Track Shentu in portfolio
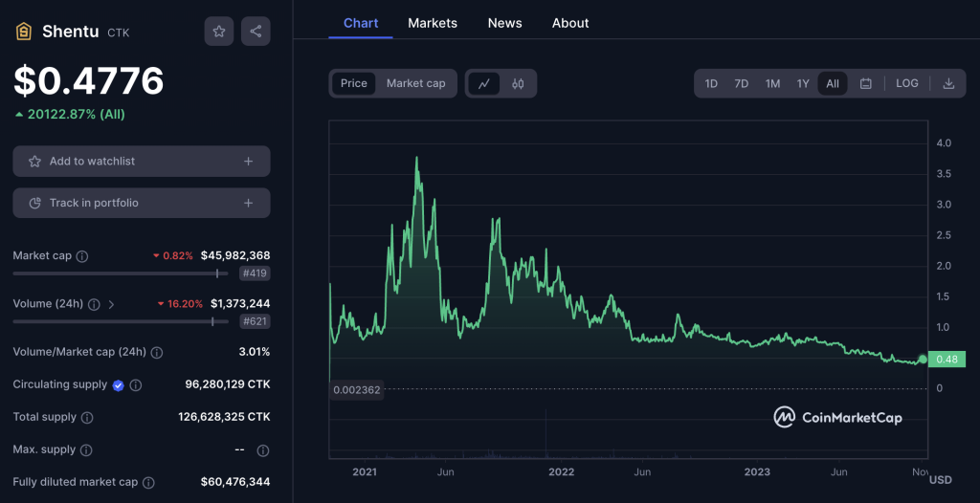The width and height of the screenshot is (980, 503). pos(142,203)
